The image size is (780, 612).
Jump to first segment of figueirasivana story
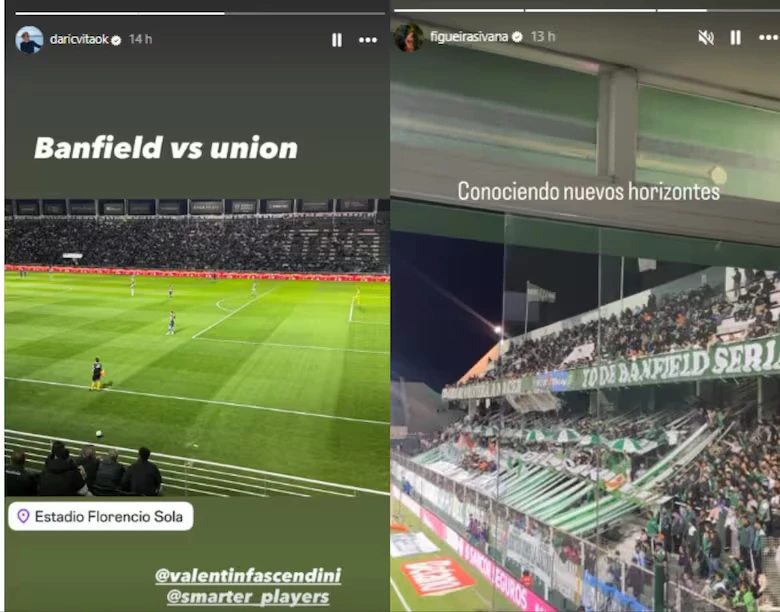click(459, 10)
